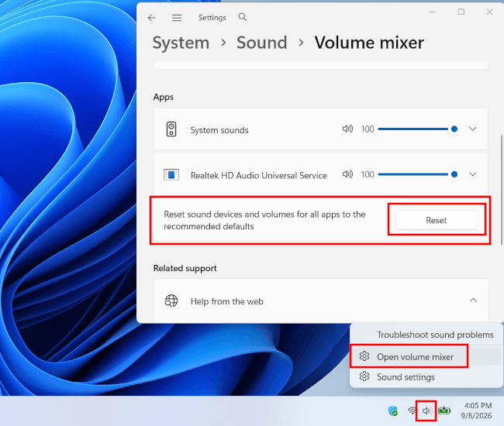Click the System sounds label text

point(219,130)
